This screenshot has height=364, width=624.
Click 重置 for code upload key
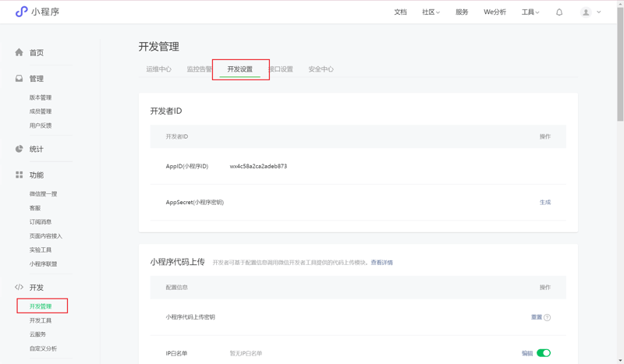(537, 317)
